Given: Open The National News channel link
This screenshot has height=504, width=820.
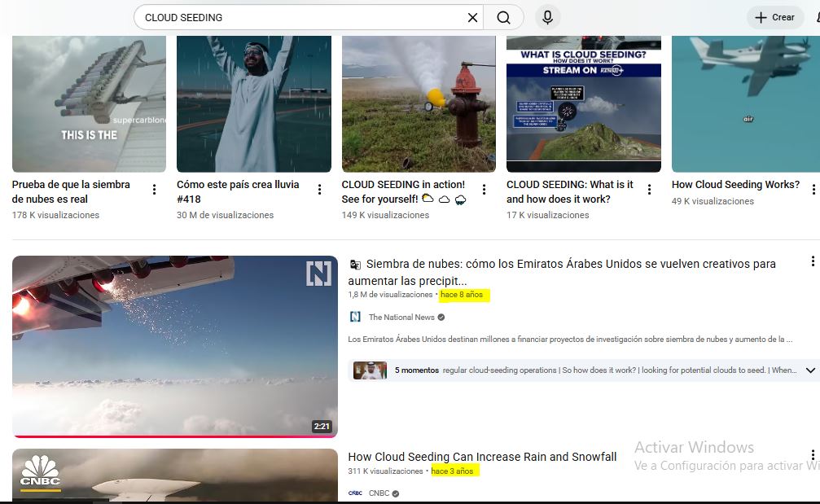Looking at the screenshot, I should coord(401,317).
